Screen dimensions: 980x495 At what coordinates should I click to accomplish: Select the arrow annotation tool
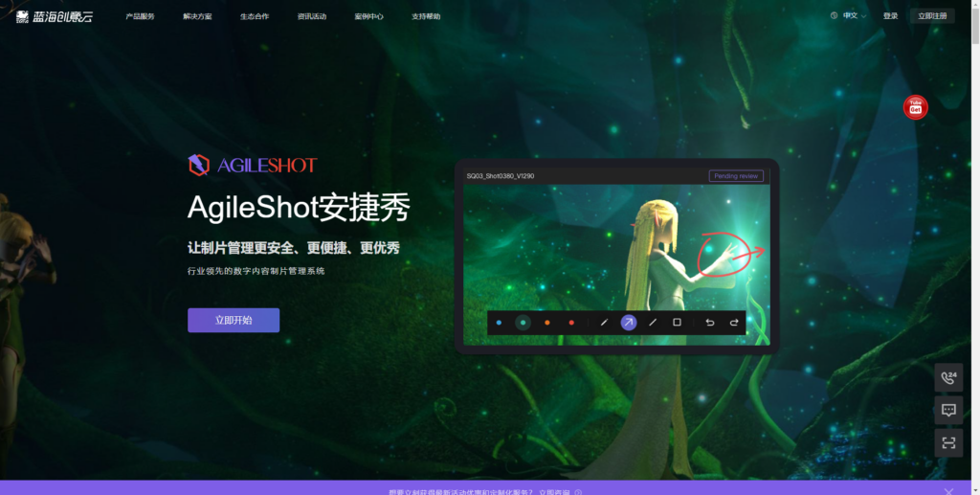pos(629,323)
